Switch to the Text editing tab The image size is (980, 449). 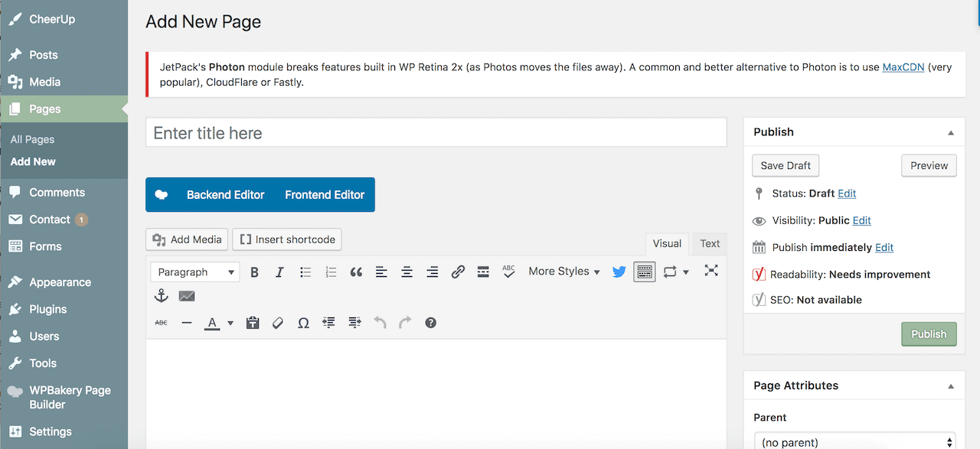[x=709, y=243]
